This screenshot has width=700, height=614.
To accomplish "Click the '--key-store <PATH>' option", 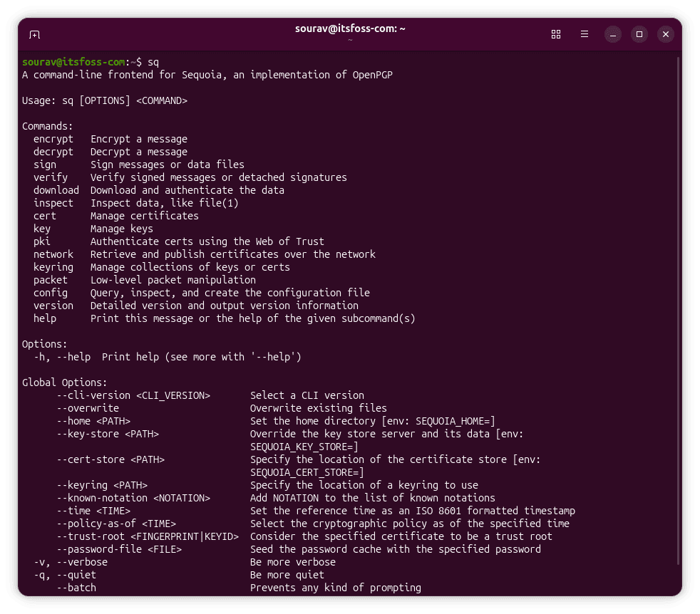I will (x=108, y=435).
